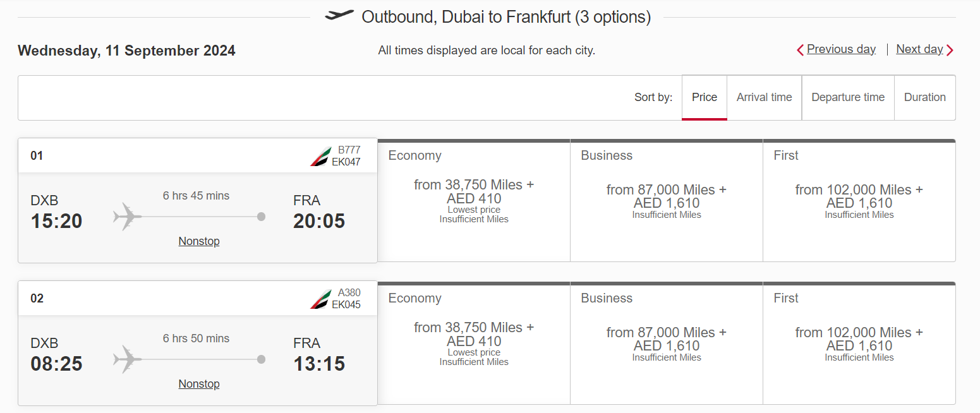The image size is (980, 413).
Task: Select First class fare for flight EK047
Action: [859, 200]
